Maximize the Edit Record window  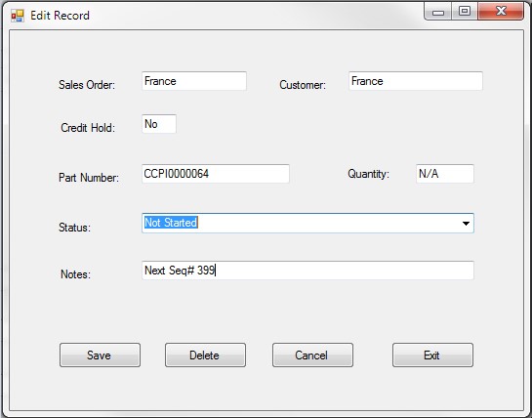[465, 12]
